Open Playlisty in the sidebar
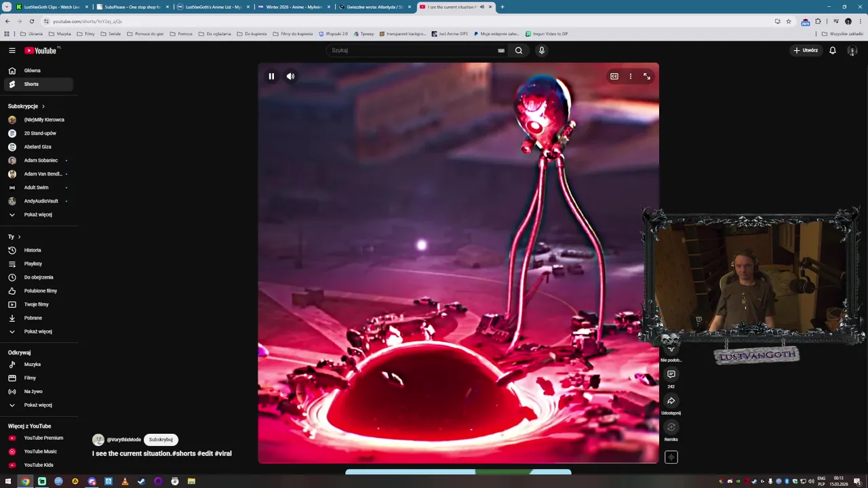Screen dimensions: 868x488 coord(39,264)
